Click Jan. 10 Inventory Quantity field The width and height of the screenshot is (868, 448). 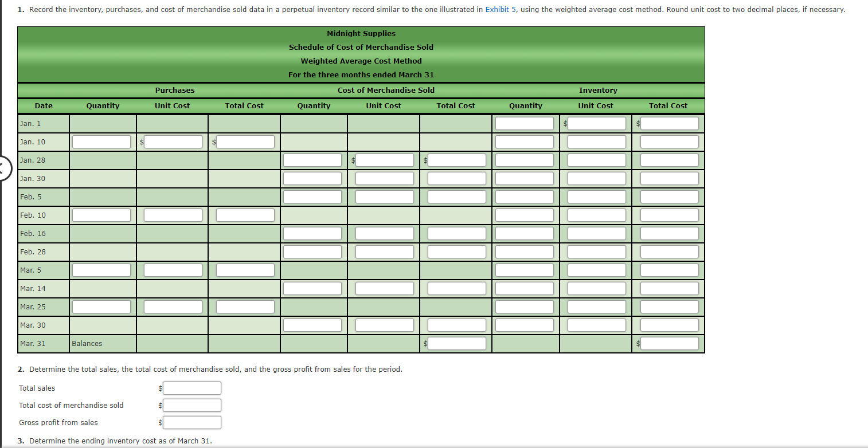point(525,142)
